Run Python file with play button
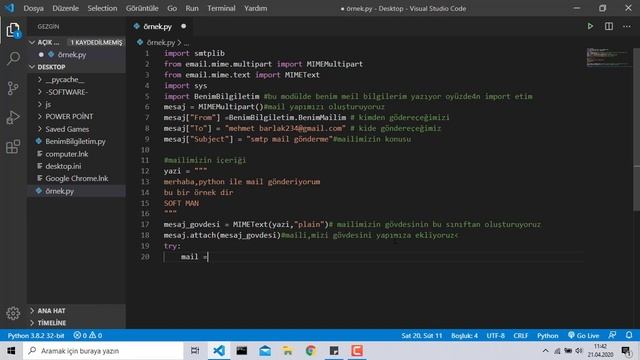The width and height of the screenshot is (640, 360). pyautogui.click(x=590, y=26)
